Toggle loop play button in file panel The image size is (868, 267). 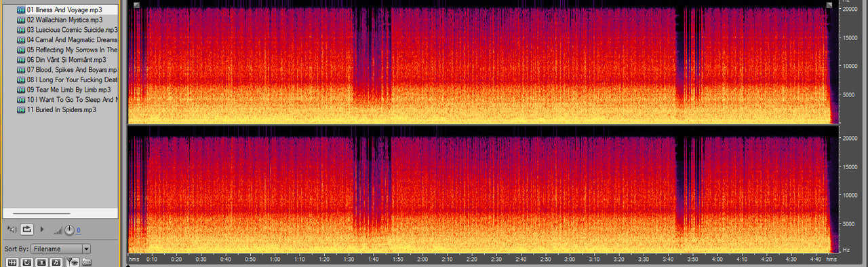(27, 230)
